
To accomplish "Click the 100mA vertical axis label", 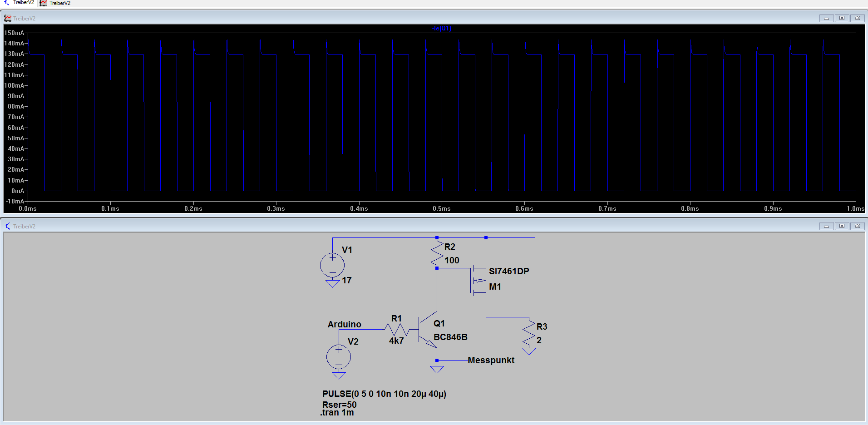I will [x=14, y=85].
